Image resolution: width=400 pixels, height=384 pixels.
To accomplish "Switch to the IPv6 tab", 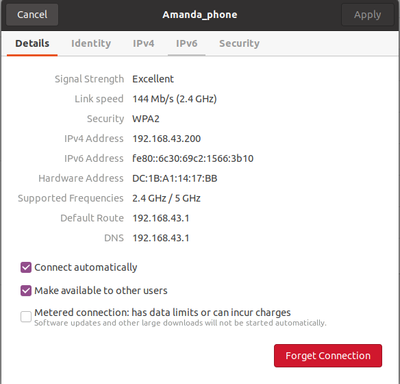I will 187,44.
